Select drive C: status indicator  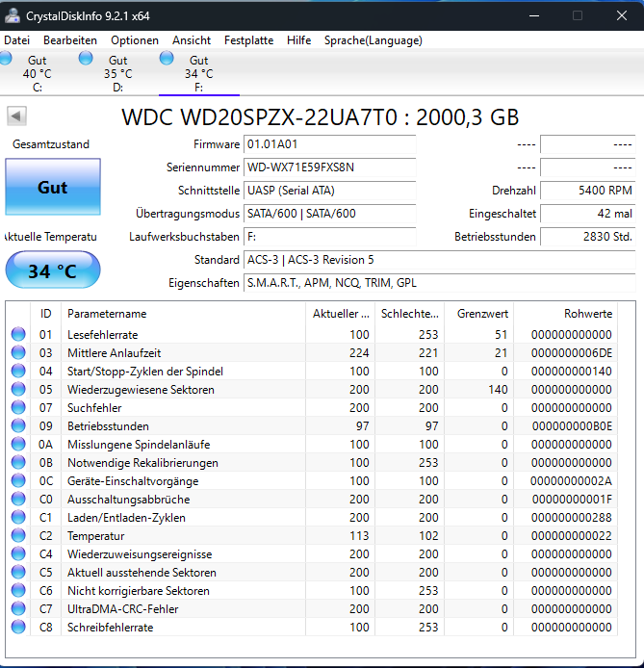click(6, 59)
